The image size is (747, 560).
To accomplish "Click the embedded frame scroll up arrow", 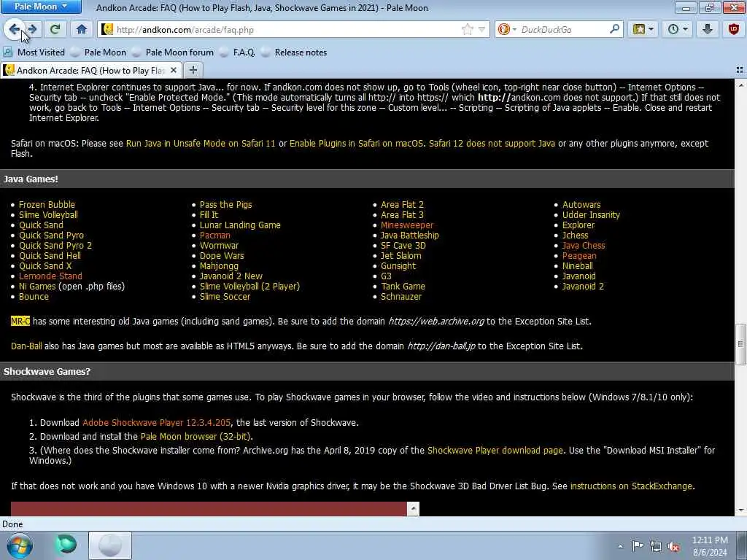I will coord(413,508).
